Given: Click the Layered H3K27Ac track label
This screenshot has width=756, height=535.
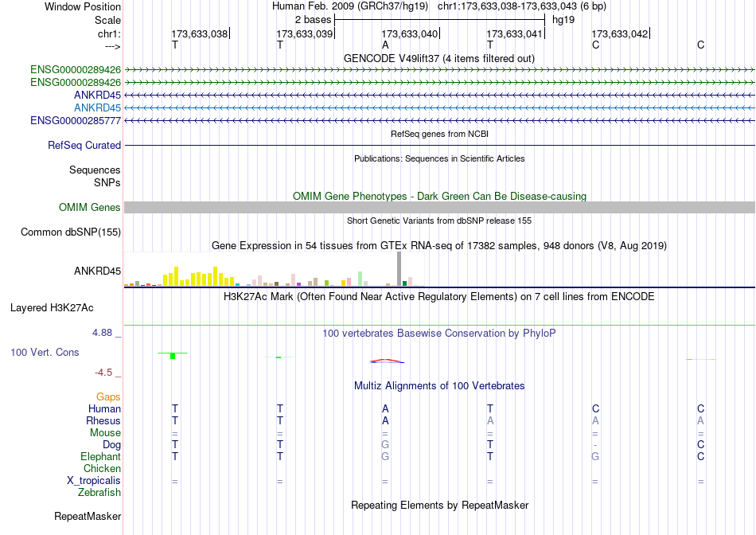Looking at the screenshot, I should point(52,308).
